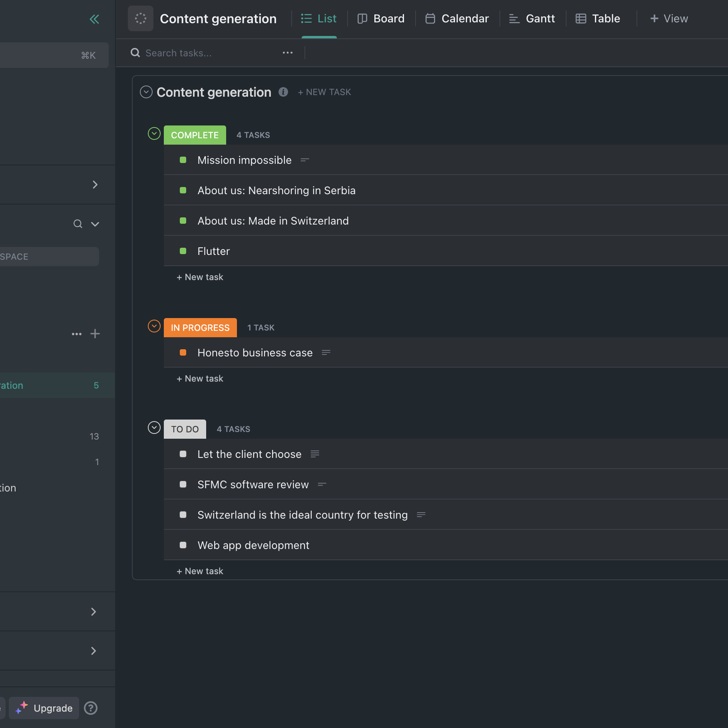Click the magnifier icon in Search tasks
The width and height of the screenshot is (728, 728).
(x=135, y=53)
